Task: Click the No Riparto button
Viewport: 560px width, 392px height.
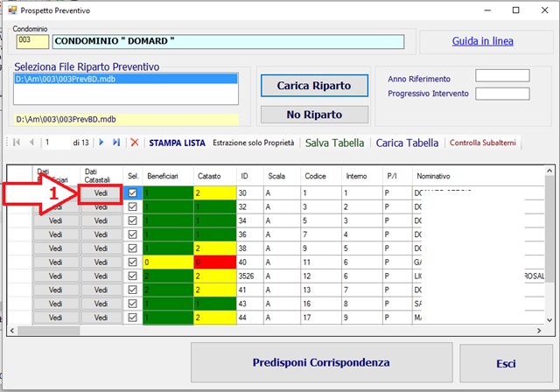Action: 314,115
